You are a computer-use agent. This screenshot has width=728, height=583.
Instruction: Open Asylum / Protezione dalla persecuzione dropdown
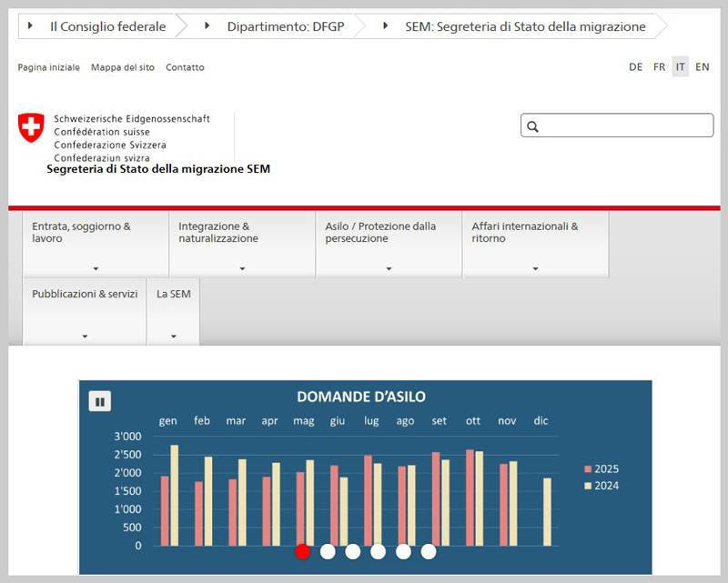pyautogui.click(x=389, y=244)
